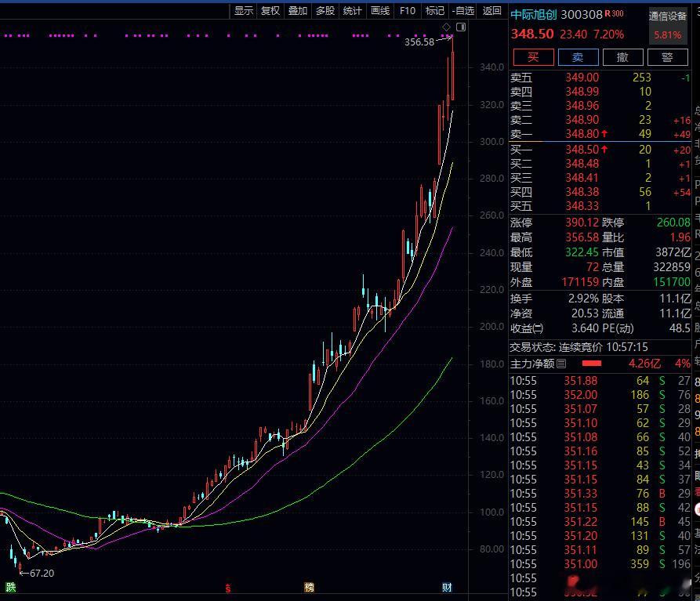The width and height of the screenshot is (700, 601).
Task: Select the 画线 drawing tool
Action: point(380,11)
